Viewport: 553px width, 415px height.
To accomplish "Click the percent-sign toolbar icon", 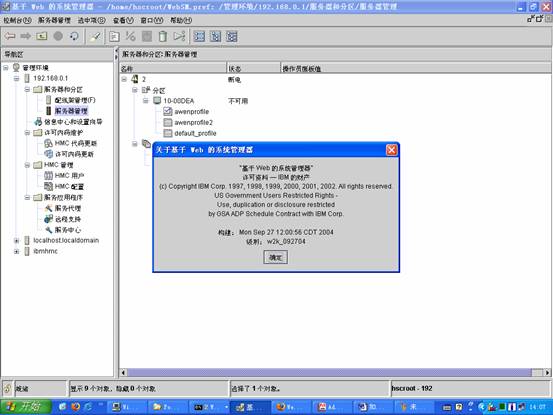I will (130, 36).
